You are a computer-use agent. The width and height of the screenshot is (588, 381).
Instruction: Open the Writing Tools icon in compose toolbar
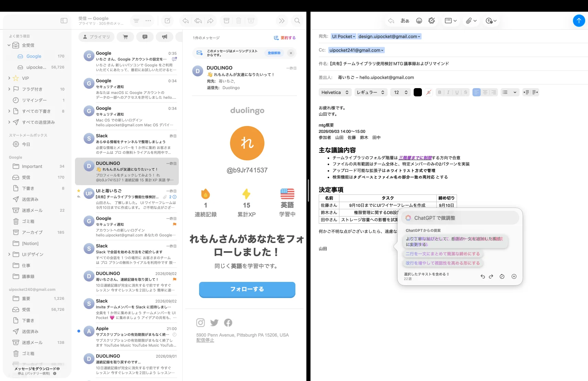click(432, 21)
